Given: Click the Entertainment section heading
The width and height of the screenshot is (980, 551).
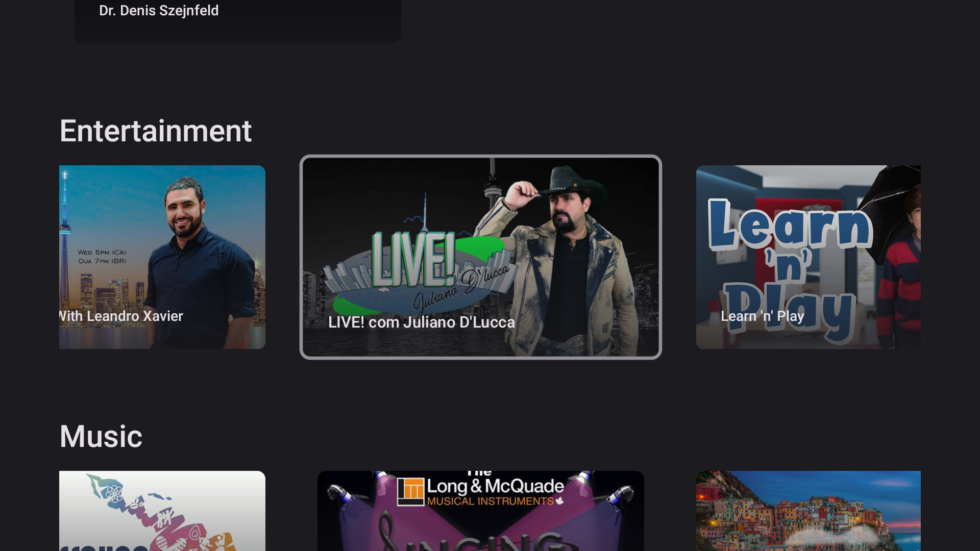Looking at the screenshot, I should [x=156, y=130].
